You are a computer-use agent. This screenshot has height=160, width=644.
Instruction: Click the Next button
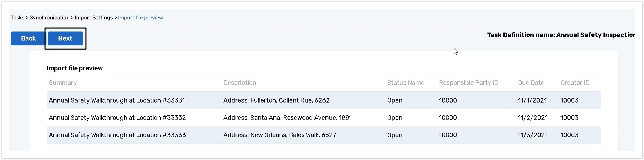click(65, 38)
